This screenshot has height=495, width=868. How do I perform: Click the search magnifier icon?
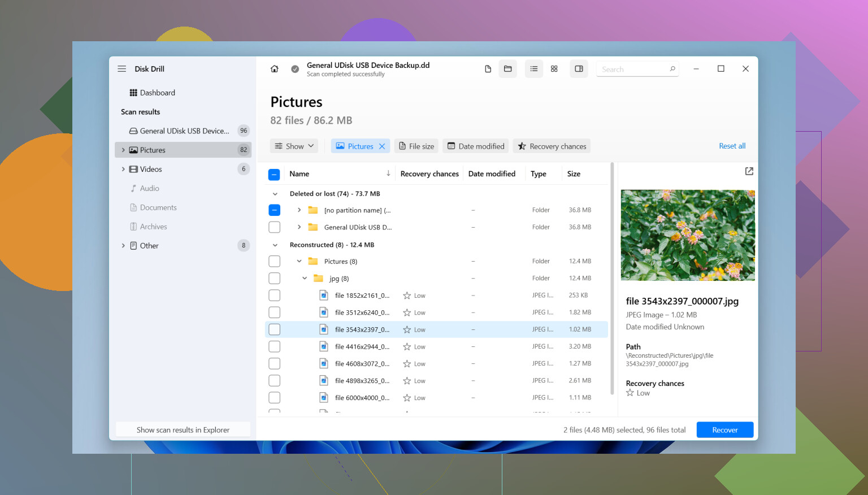[672, 69]
